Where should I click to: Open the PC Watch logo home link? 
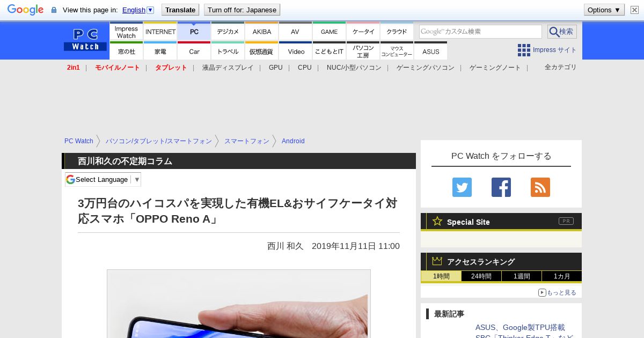[85, 39]
